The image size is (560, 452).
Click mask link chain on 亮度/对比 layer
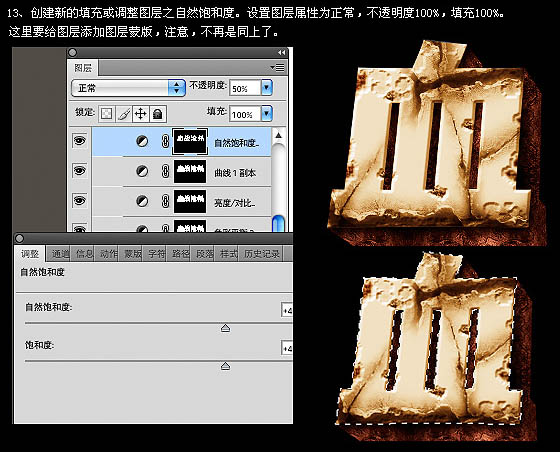point(165,201)
